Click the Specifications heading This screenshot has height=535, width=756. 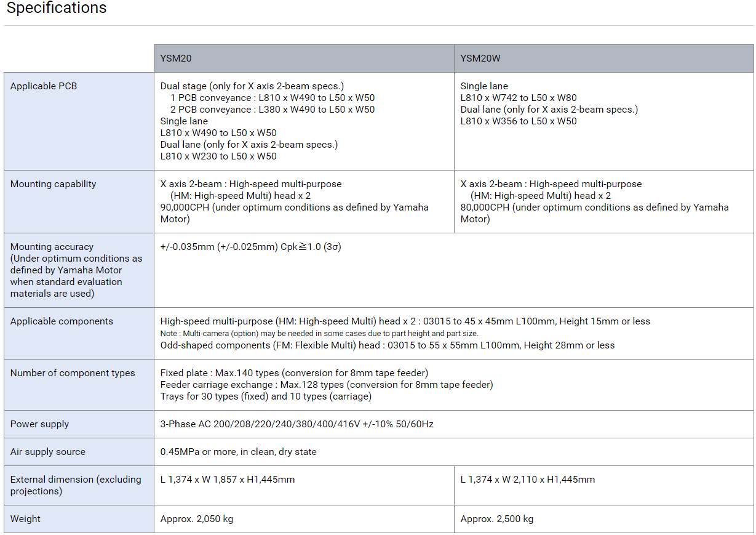pos(57,8)
